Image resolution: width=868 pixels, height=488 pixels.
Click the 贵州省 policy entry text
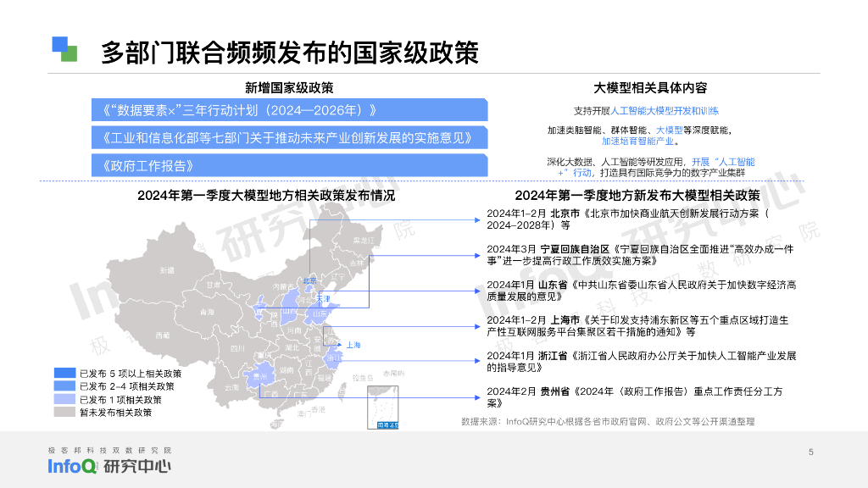pos(634,396)
